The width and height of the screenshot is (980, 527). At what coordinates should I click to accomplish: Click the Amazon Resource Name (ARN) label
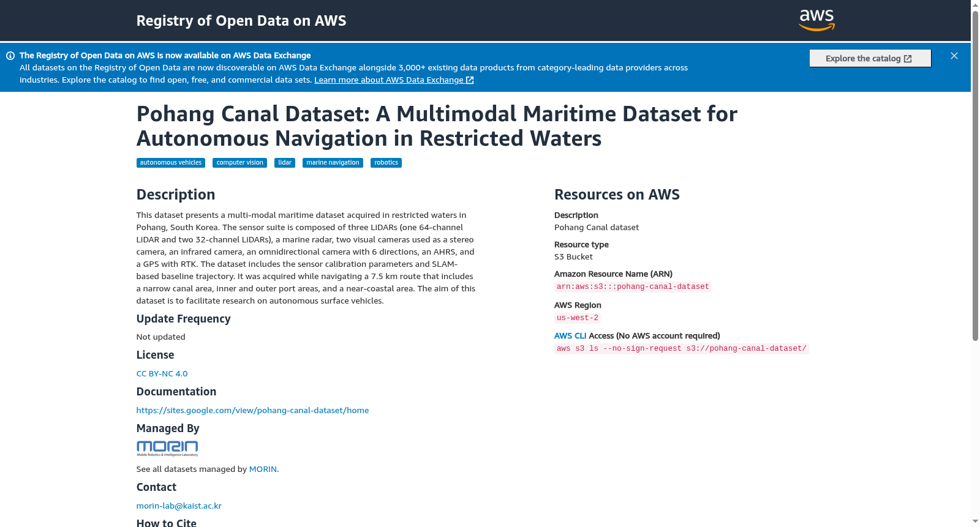[613, 274]
